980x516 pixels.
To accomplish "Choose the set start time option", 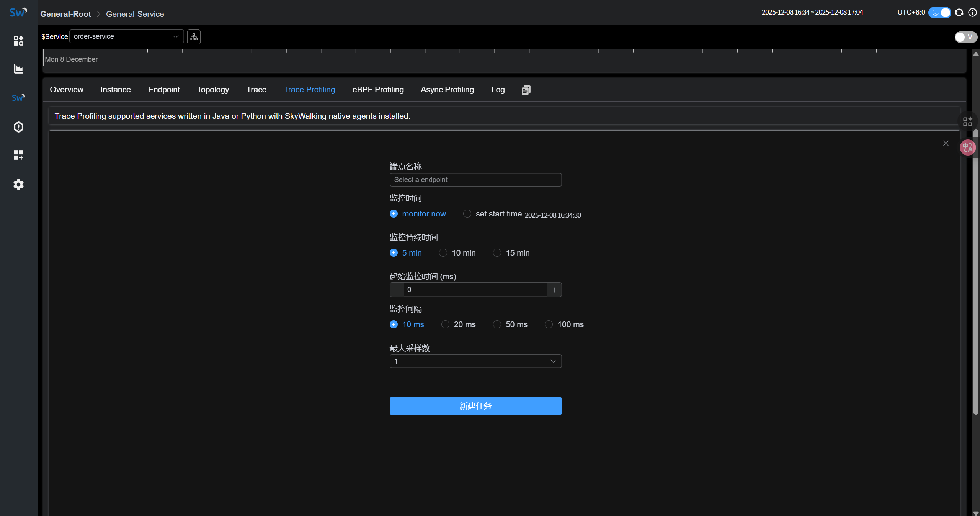I will pyautogui.click(x=467, y=214).
